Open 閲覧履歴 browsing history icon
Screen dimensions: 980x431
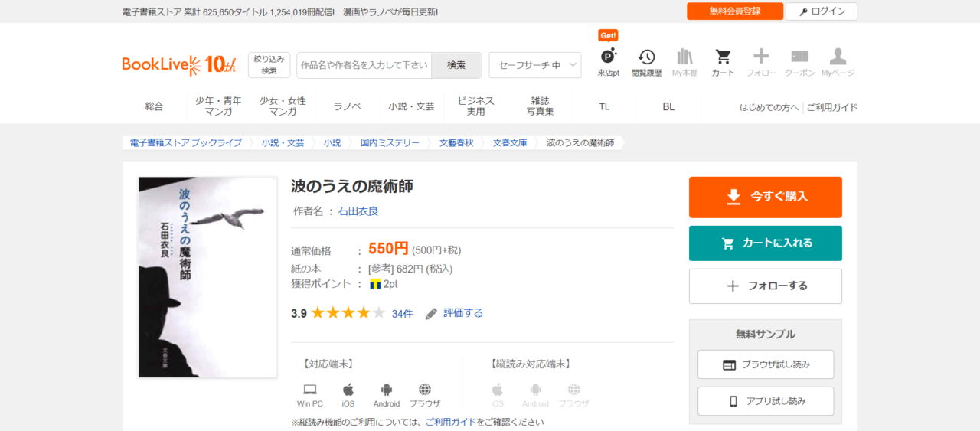(646, 58)
